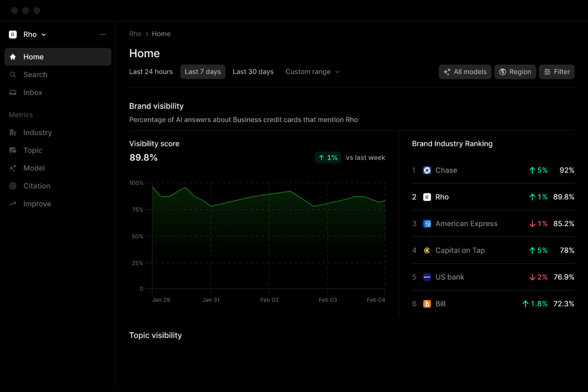Screen dimensions: 588x392
Task: Expand the Rho workspace switcher
Action: 44,34
